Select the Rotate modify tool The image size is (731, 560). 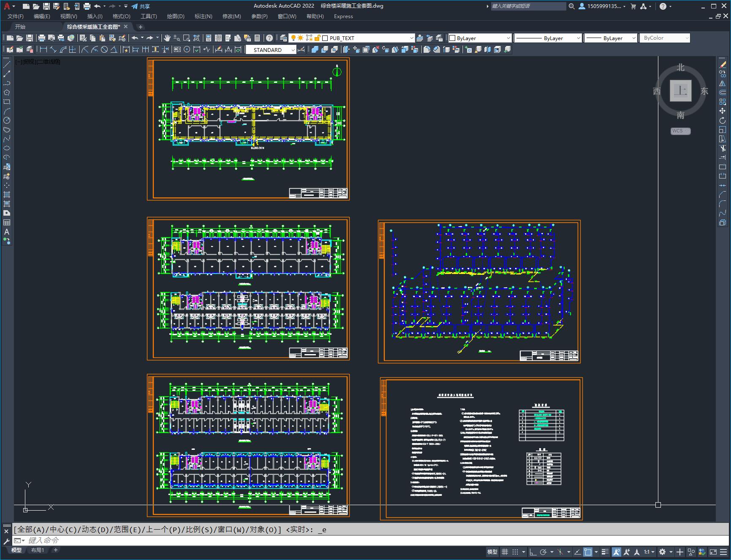tap(723, 120)
